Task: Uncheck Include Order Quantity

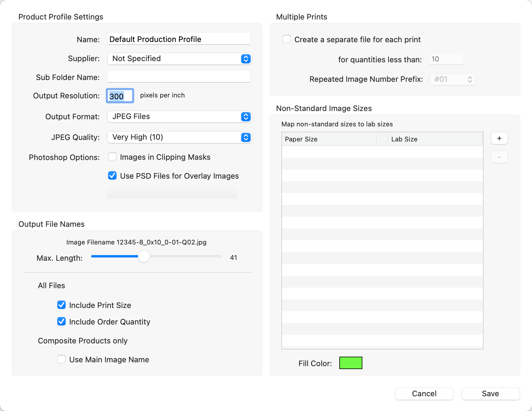Action: [61, 322]
